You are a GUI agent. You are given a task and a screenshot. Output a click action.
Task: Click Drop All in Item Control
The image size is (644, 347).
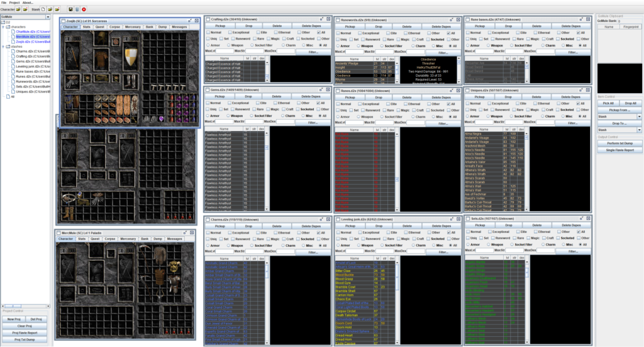coord(630,103)
